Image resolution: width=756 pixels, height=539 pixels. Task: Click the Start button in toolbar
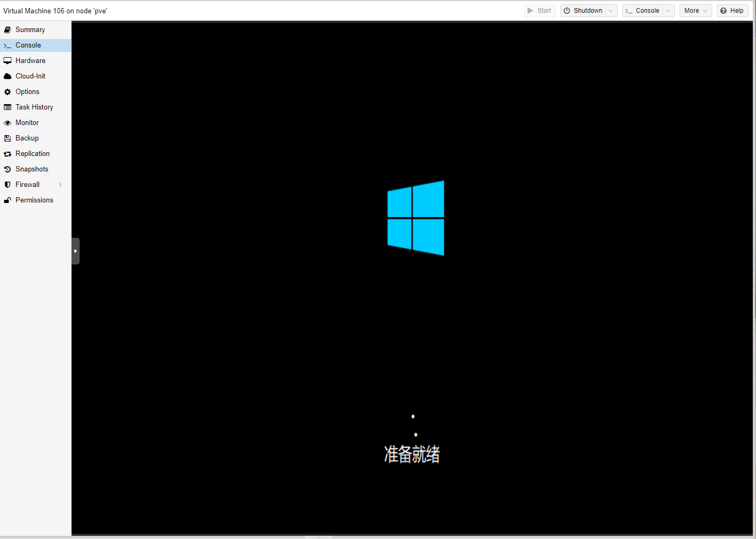539,11
